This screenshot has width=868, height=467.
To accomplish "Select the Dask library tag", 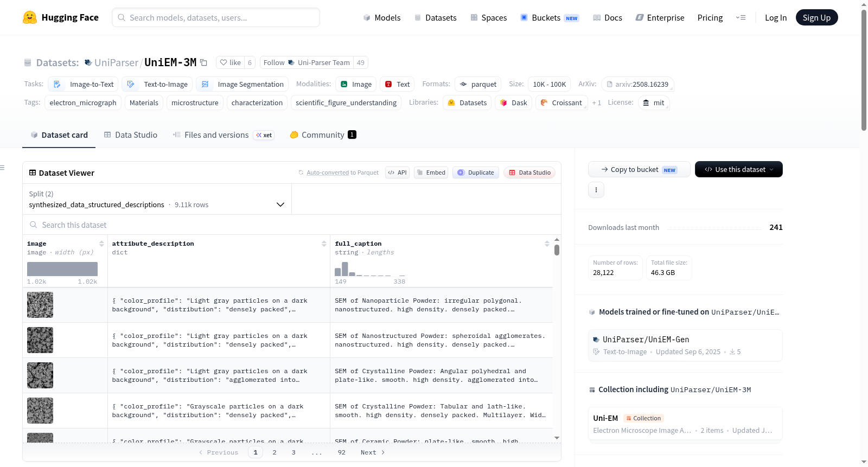I will (513, 103).
